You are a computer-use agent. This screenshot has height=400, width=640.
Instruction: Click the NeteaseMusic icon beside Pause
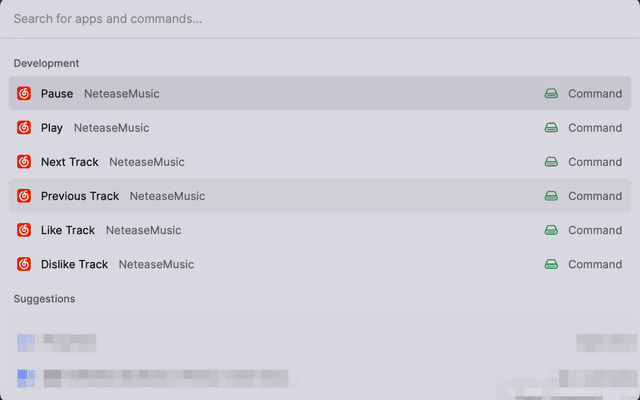click(24, 94)
